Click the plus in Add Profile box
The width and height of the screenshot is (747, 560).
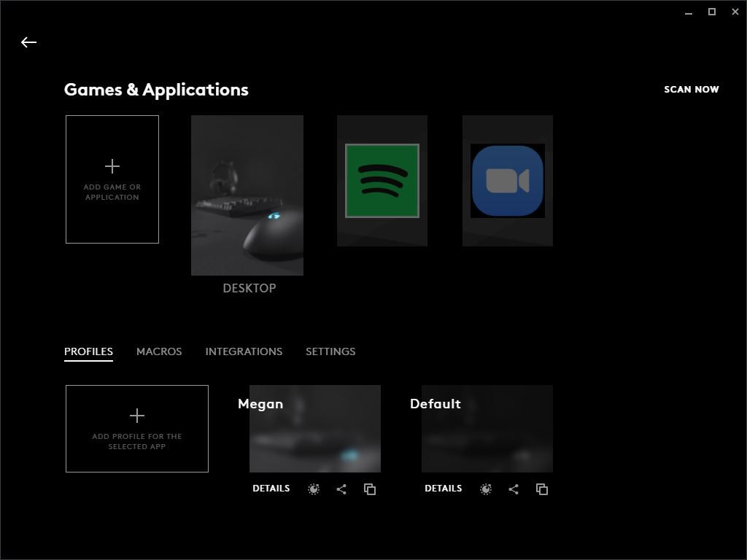coord(136,416)
